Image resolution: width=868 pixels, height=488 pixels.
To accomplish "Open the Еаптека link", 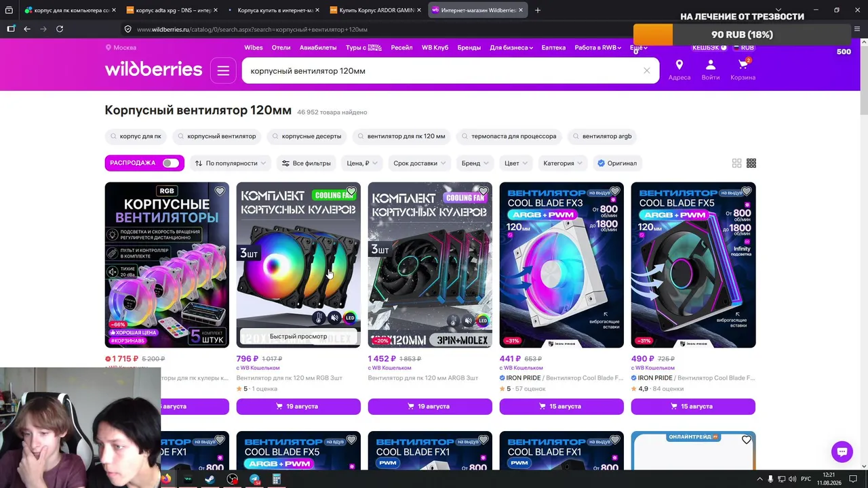I will pos(553,47).
